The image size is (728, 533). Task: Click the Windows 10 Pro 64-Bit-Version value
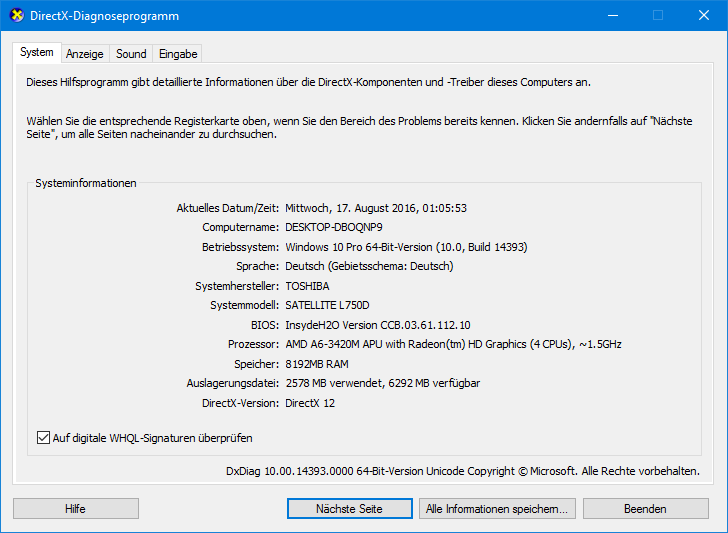point(406,247)
